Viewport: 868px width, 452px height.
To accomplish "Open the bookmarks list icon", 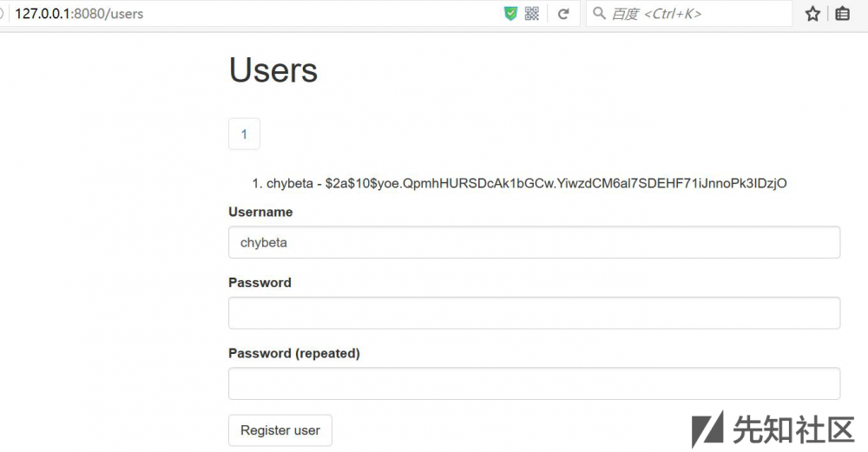I will tap(843, 13).
